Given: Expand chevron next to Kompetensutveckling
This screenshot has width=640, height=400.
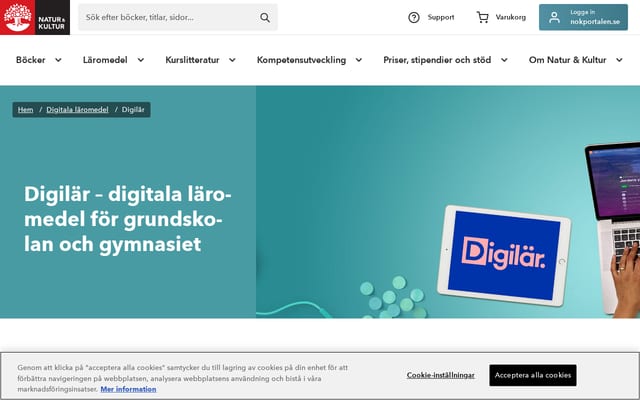Looking at the screenshot, I should coord(359,60).
